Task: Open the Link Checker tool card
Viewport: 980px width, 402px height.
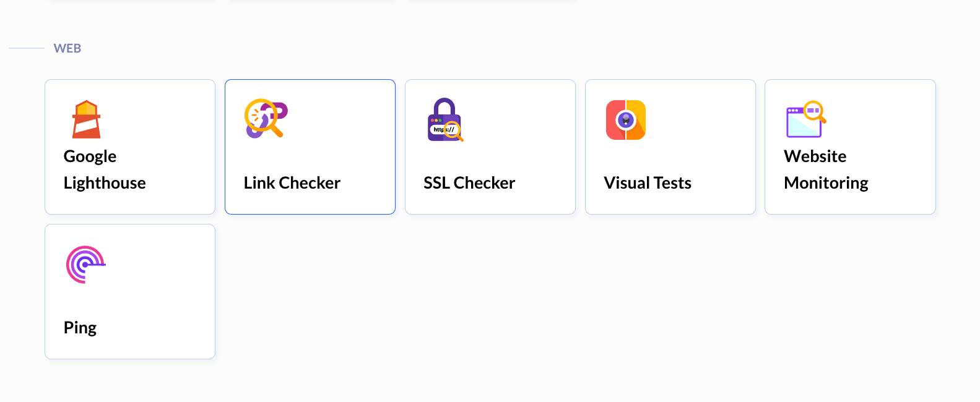Action: [310, 147]
